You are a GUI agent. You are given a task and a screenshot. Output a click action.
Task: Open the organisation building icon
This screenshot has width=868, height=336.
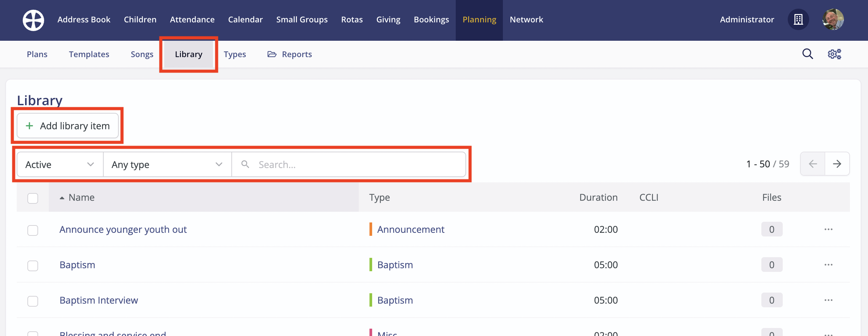click(798, 19)
